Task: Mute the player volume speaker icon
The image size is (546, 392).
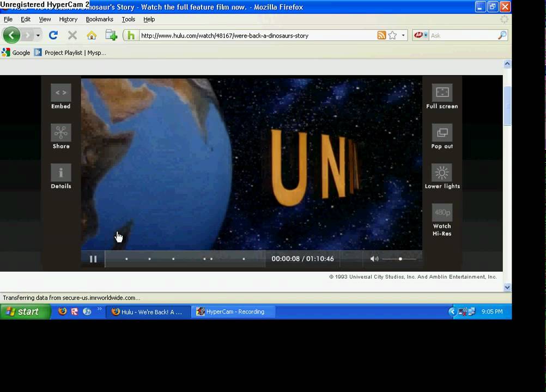Action: (374, 259)
